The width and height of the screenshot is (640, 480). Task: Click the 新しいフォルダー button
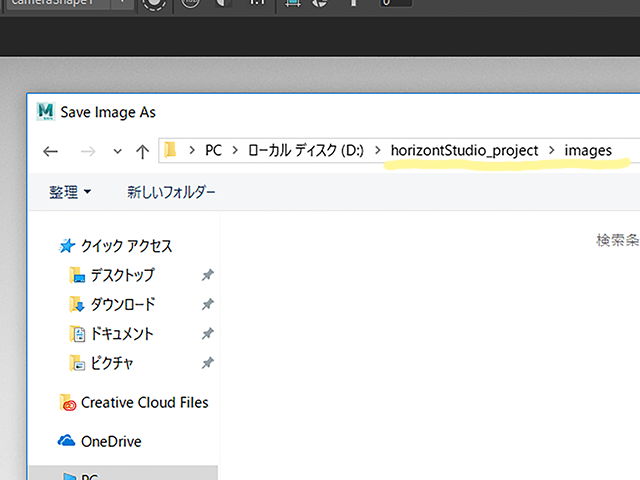[171, 192]
